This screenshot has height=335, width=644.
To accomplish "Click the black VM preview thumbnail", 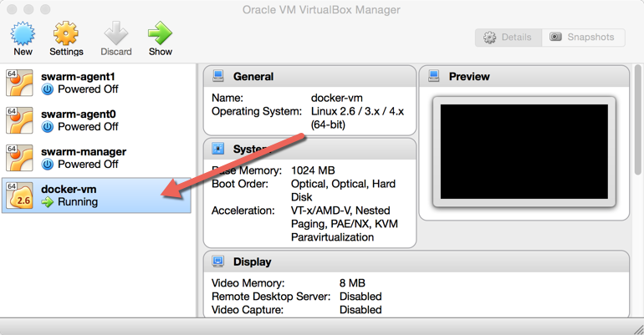I will 524,151.
